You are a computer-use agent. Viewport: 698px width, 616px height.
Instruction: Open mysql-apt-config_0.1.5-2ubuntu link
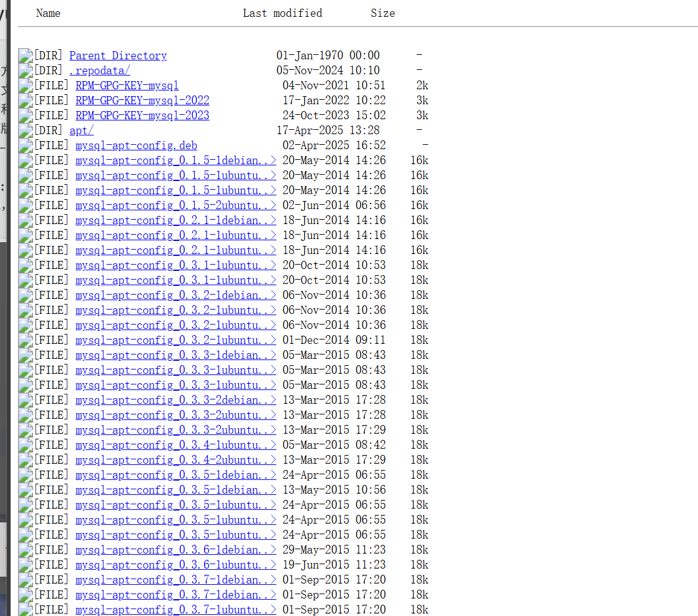click(176, 205)
